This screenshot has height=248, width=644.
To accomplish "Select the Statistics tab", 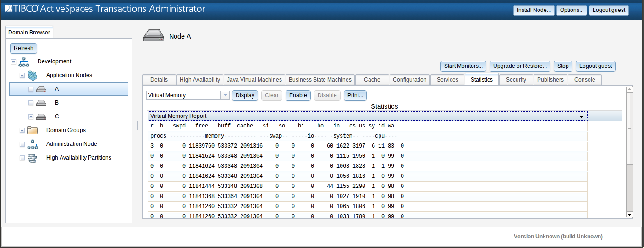I will click(x=482, y=79).
